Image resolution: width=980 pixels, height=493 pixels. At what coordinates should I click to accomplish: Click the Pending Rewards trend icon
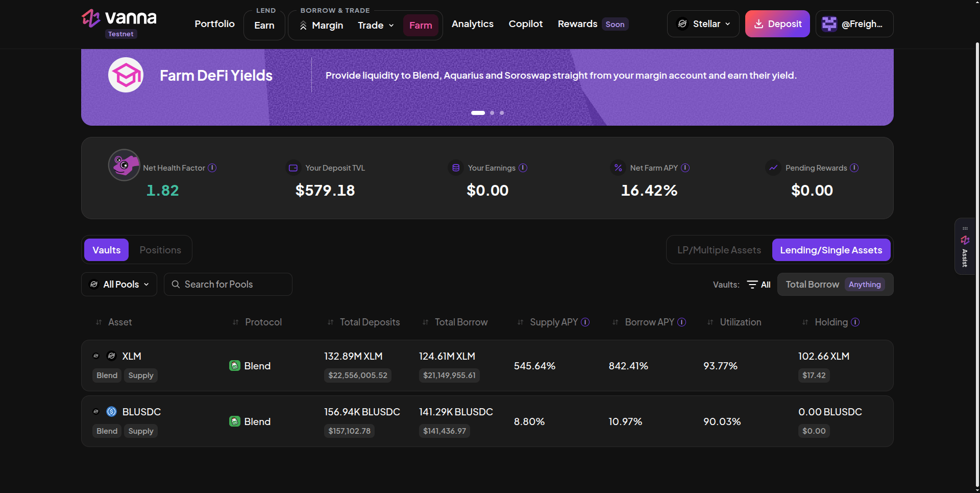coord(773,168)
